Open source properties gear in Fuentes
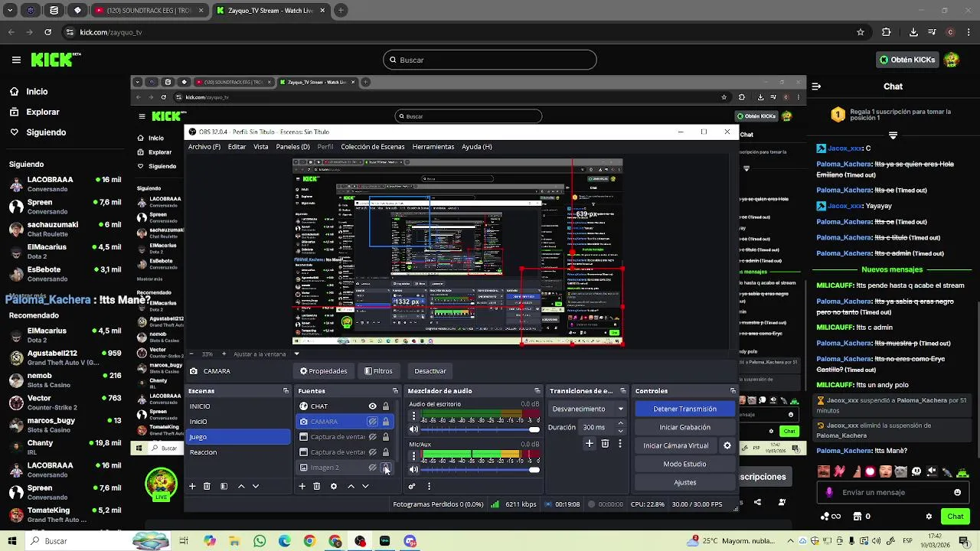The width and height of the screenshot is (980, 551). [x=333, y=486]
